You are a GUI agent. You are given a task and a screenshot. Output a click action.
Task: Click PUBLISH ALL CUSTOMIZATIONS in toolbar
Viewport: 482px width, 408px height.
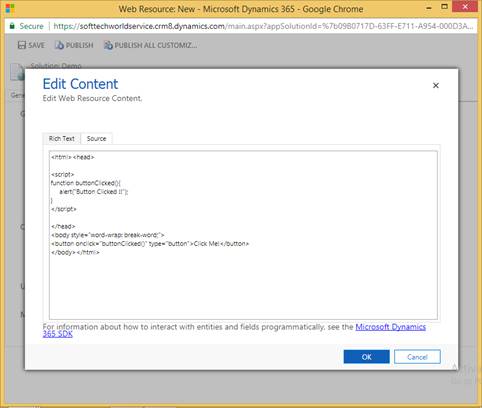point(150,45)
